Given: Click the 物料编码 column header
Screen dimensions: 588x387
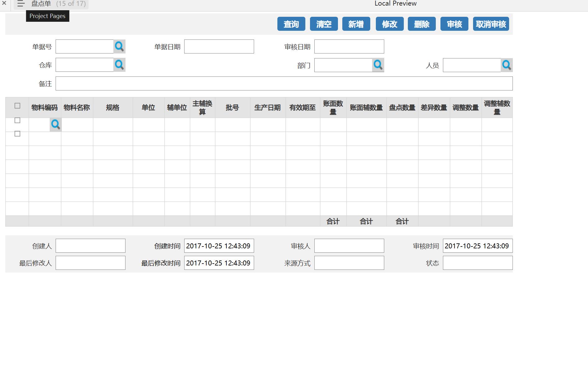Looking at the screenshot, I should point(45,108).
